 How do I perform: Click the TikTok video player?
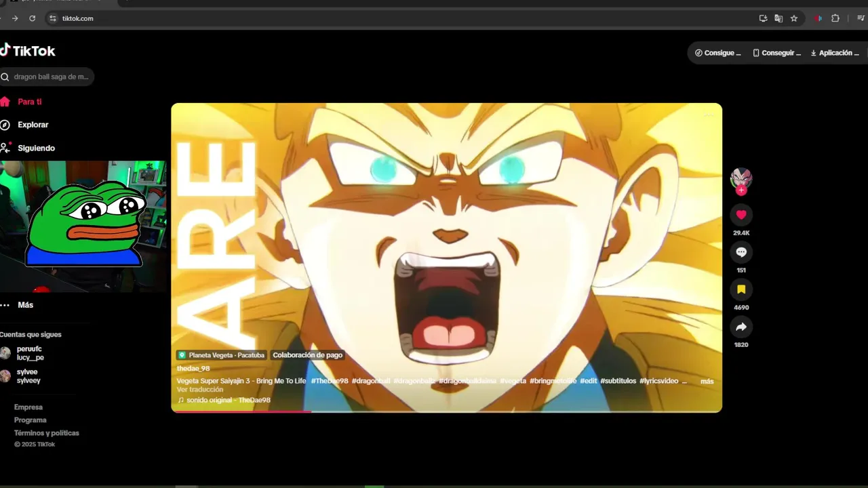(446, 258)
